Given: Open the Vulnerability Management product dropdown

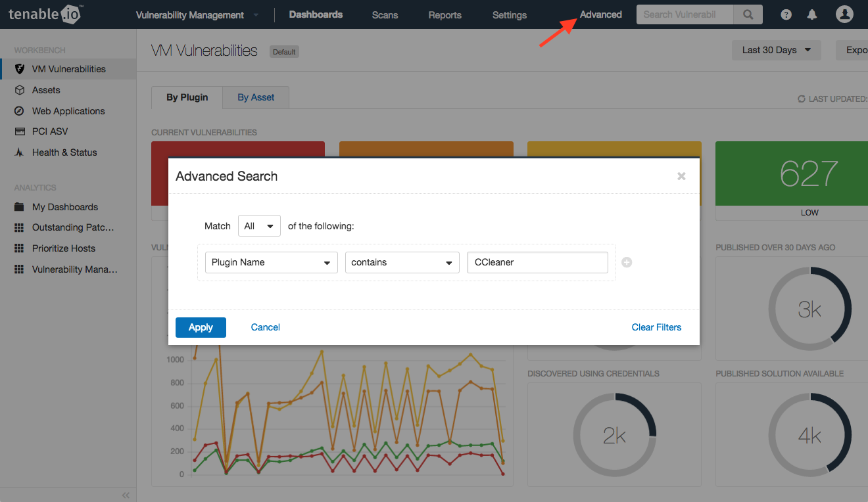Looking at the screenshot, I should 197,15.
